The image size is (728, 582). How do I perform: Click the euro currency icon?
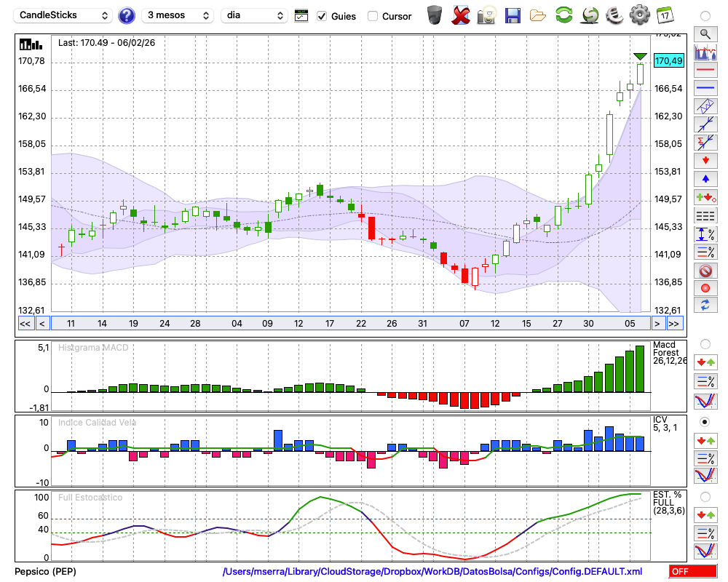[613, 15]
